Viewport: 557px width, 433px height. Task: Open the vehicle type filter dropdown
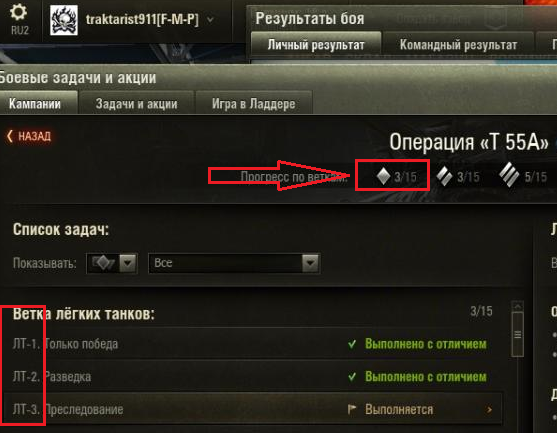(112, 263)
